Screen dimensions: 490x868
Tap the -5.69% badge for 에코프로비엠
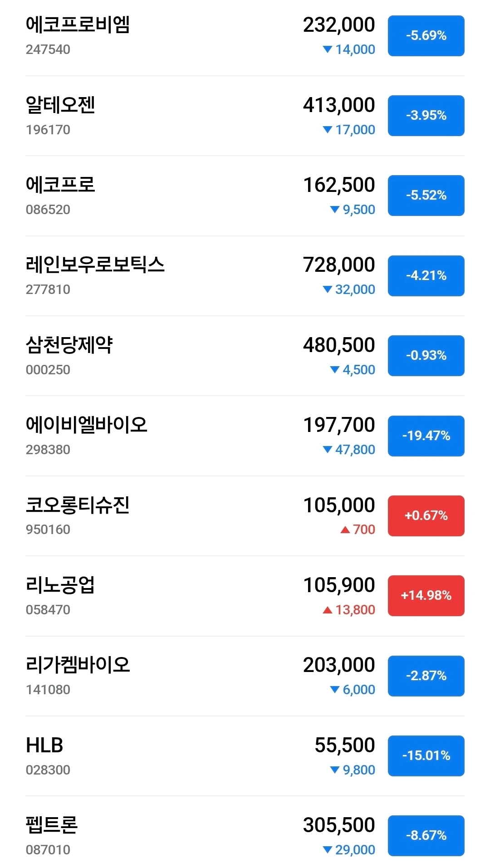[426, 36]
